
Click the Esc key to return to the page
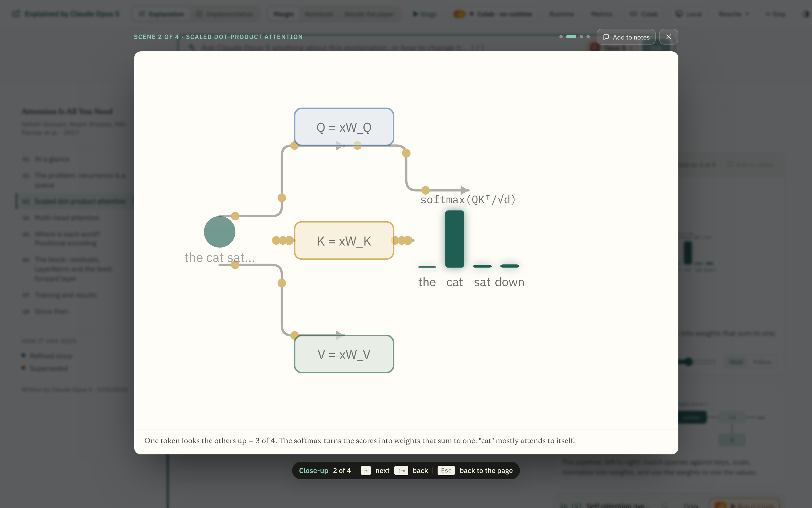[x=446, y=470]
